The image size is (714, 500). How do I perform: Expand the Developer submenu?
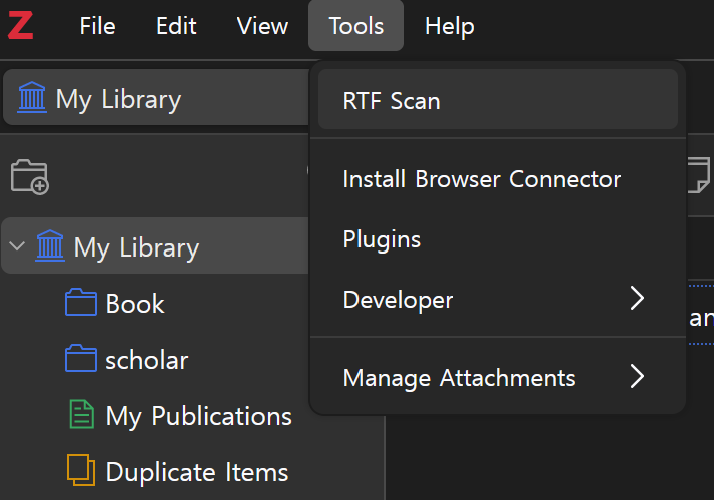(498, 299)
